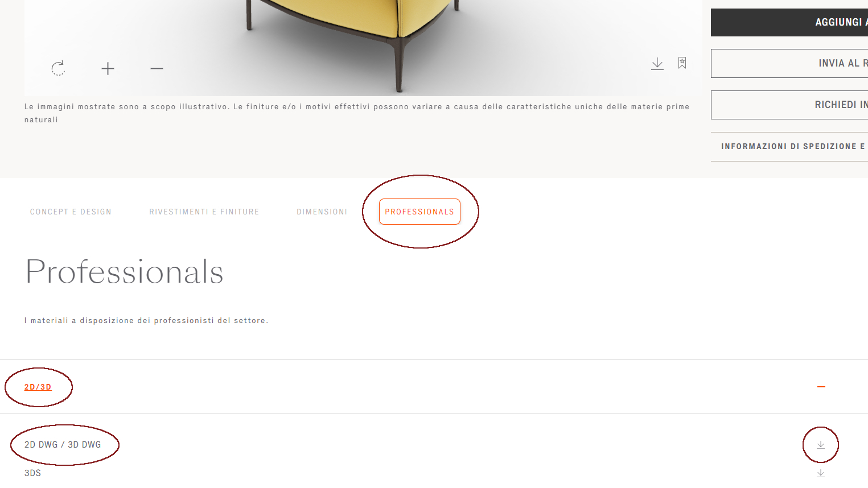The width and height of the screenshot is (868, 488).
Task: Toggle the 2D/3D accordion heading
Action: 38,387
